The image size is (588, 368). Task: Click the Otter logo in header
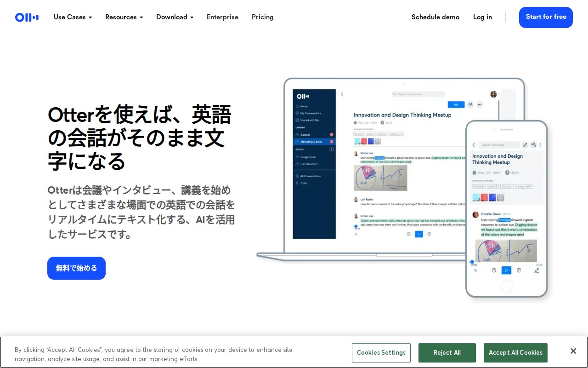27,17
